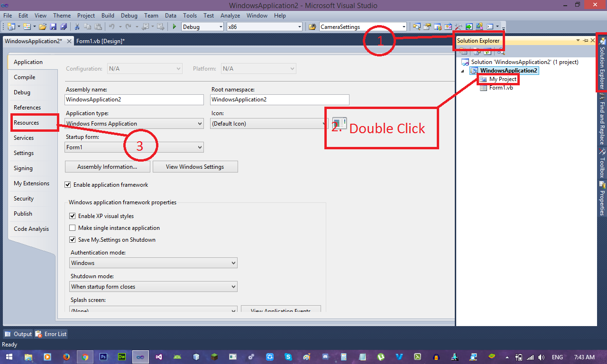
Task: Click the Open File folder icon
Action: pyautogui.click(x=43, y=27)
